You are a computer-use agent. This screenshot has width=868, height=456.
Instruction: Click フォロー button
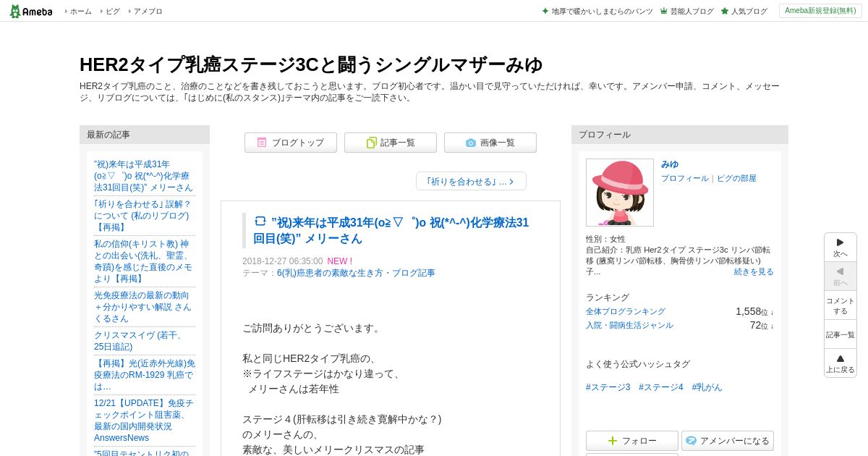[632, 441]
